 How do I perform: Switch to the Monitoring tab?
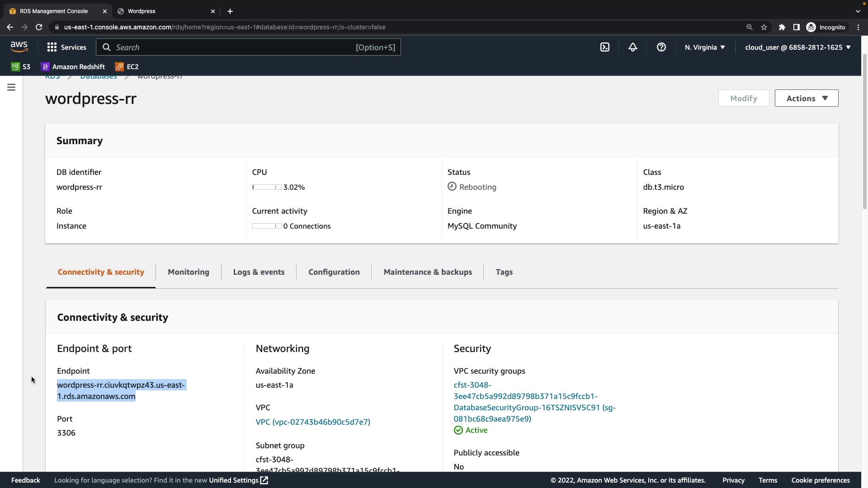coord(189,272)
